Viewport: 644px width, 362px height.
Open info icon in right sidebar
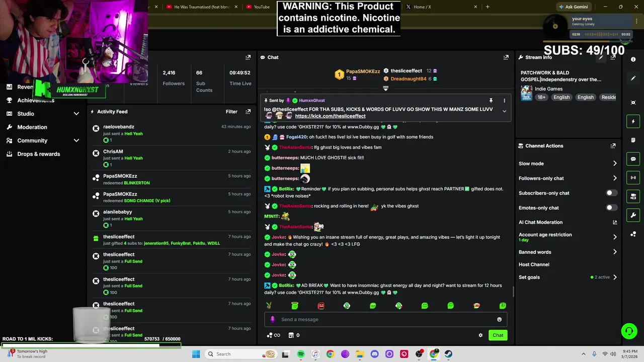pyautogui.click(x=633, y=59)
